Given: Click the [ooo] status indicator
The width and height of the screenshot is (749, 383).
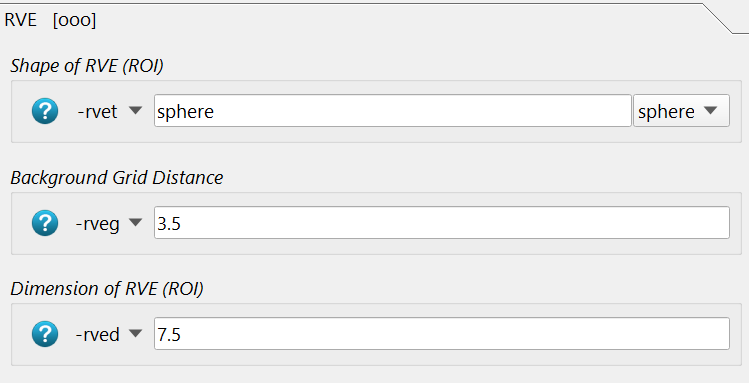Looking at the screenshot, I should pos(75,20).
